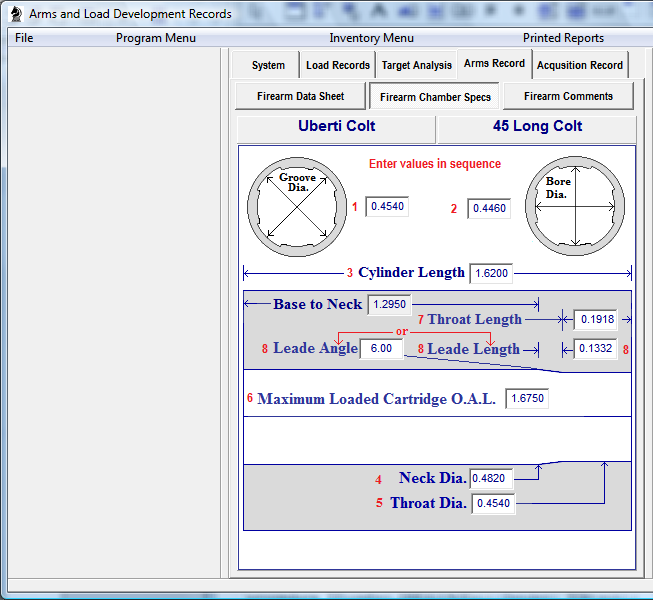Switch to the System tab
This screenshot has width=653, height=600.
[268, 65]
